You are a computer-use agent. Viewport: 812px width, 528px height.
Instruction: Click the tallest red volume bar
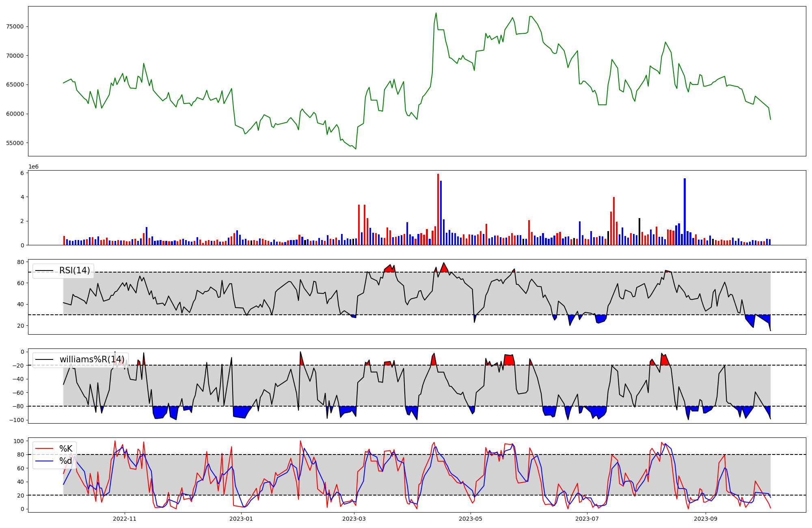[x=438, y=209]
